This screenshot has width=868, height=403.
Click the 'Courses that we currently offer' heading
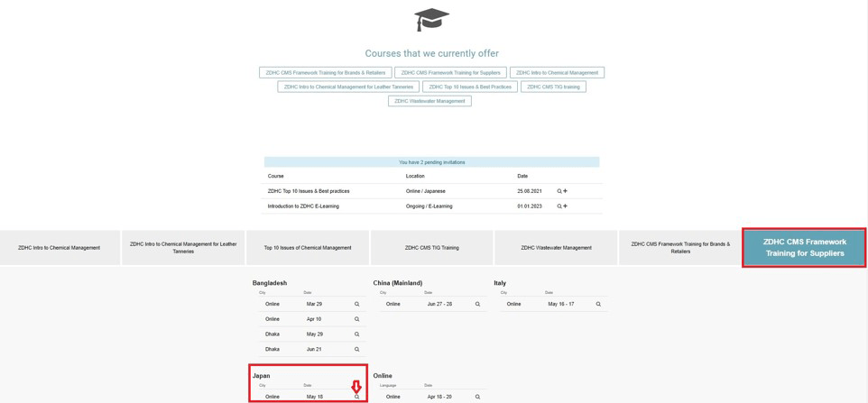point(432,53)
